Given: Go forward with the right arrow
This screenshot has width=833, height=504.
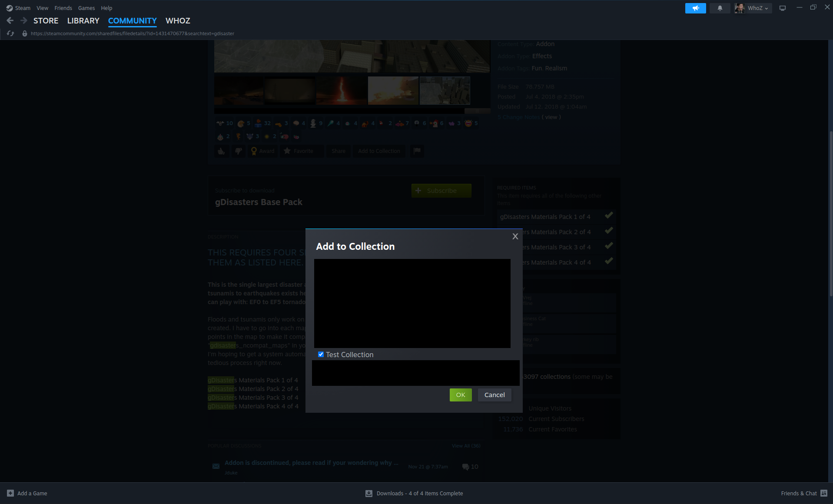Looking at the screenshot, I should coord(24,20).
